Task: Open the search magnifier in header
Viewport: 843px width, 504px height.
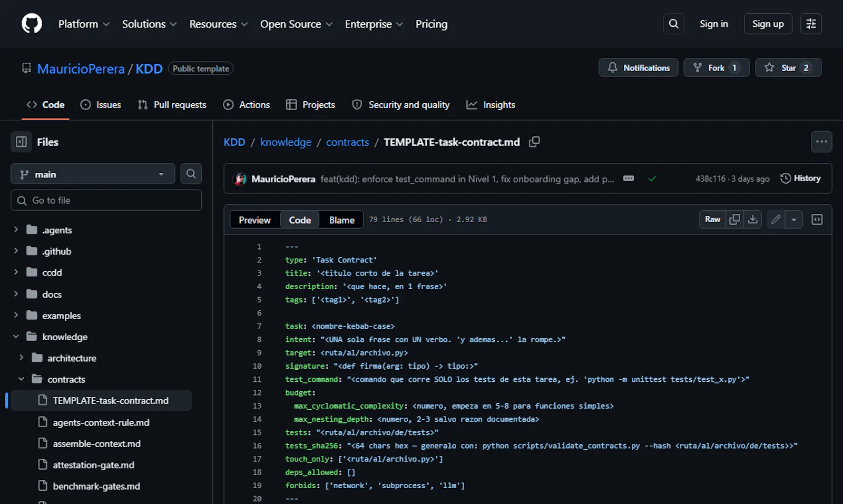Action: click(x=673, y=24)
